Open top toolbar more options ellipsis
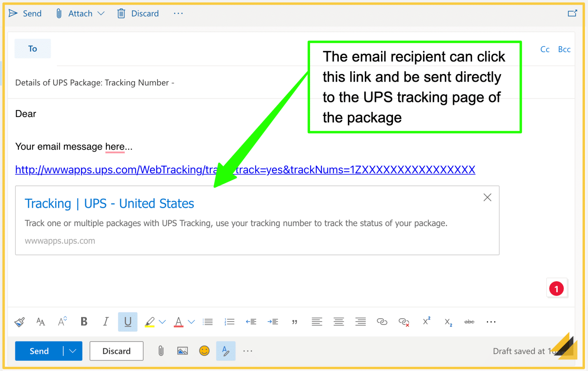Screen dimensions: 588x371 coord(178,13)
